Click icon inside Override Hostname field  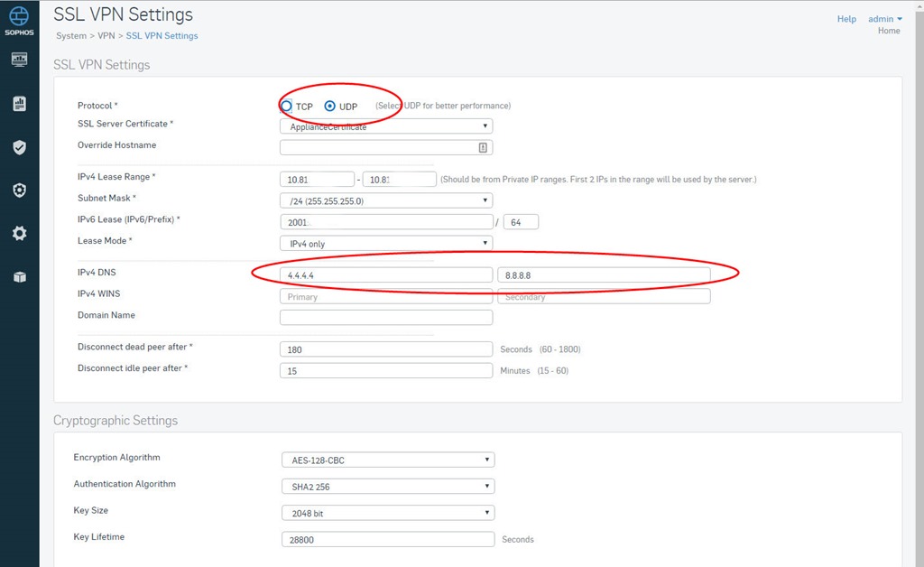point(483,147)
